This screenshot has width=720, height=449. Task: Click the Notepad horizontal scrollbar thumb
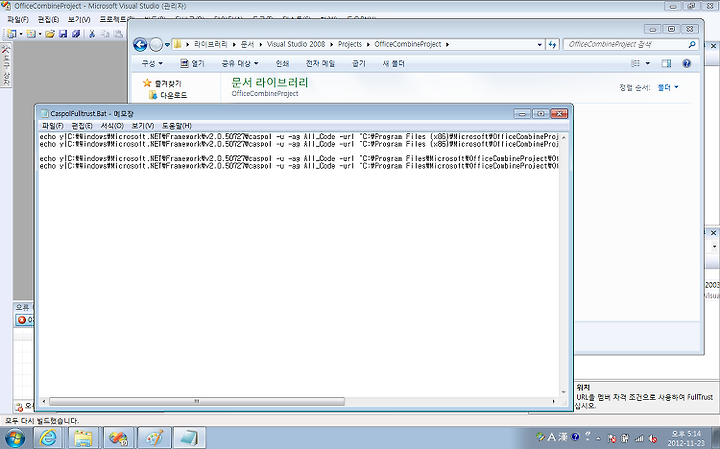coord(197,401)
